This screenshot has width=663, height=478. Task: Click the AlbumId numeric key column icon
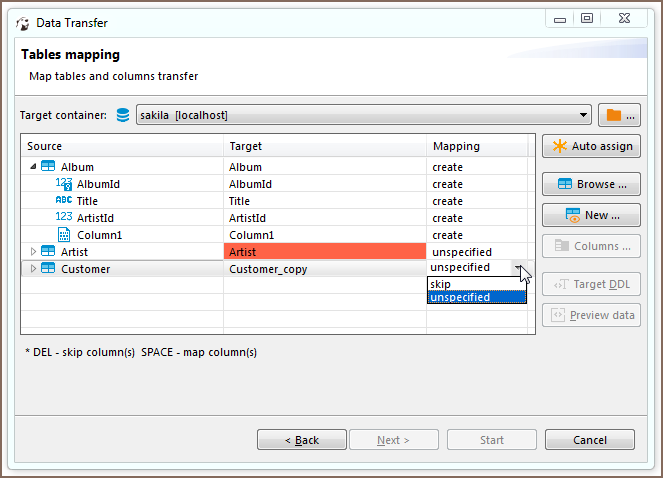[x=64, y=184]
